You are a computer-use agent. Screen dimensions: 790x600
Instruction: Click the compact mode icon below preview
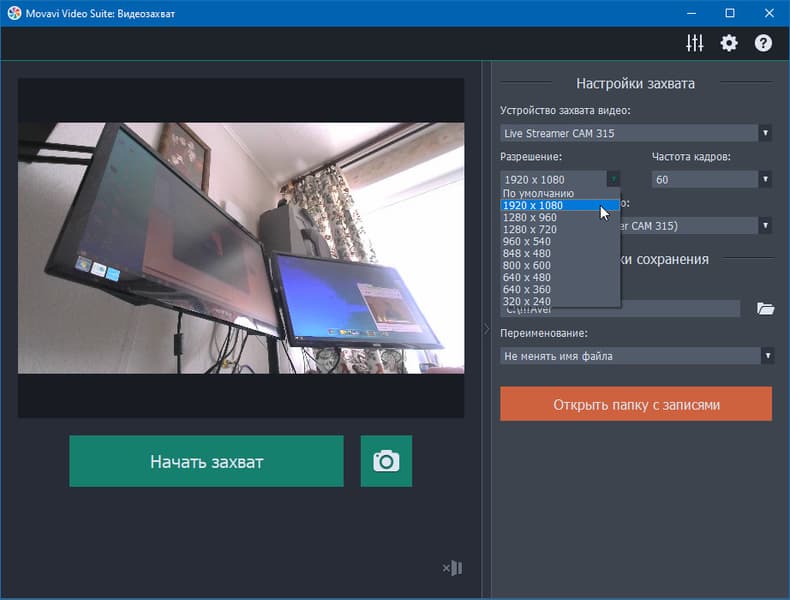point(452,568)
